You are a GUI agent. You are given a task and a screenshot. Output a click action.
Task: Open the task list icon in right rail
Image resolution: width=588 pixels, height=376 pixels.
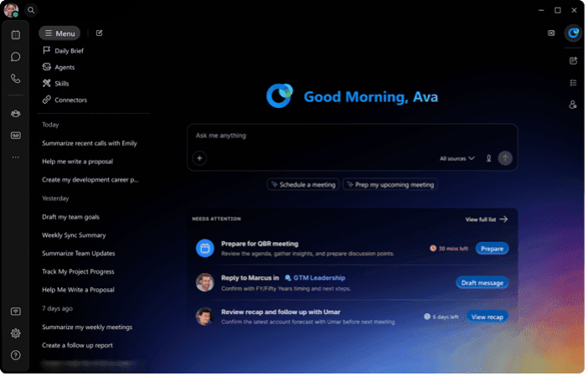[573, 83]
